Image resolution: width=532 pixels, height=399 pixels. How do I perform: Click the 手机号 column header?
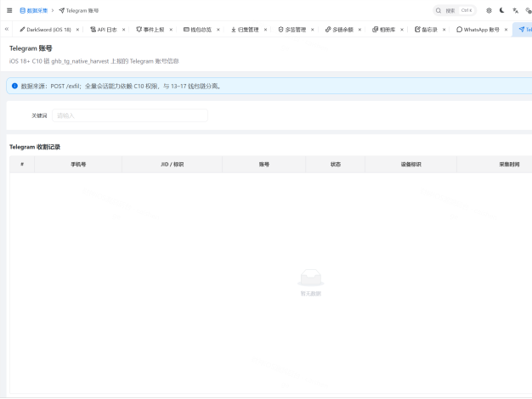point(78,165)
